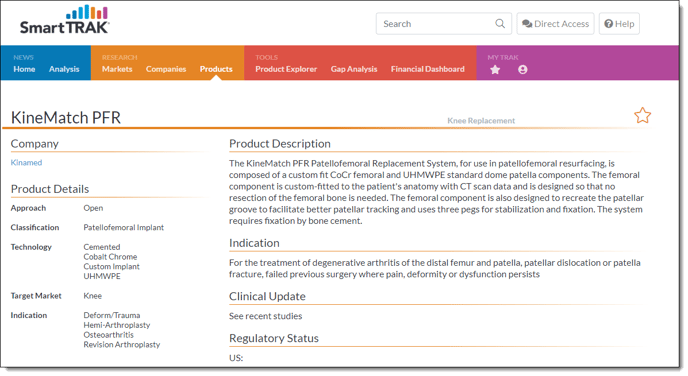Click 'Knee' target market value
The width and height of the screenshot is (688, 376).
point(93,296)
